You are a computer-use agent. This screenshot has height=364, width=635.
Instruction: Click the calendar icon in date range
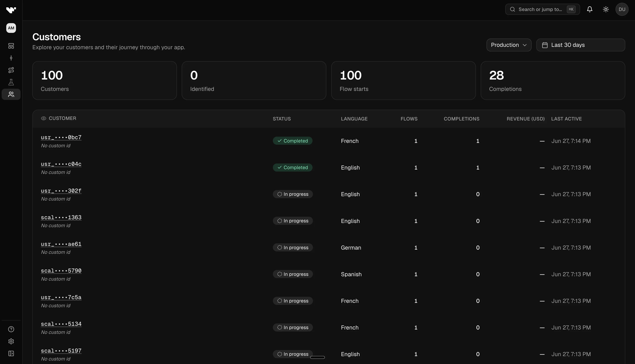coord(545,45)
